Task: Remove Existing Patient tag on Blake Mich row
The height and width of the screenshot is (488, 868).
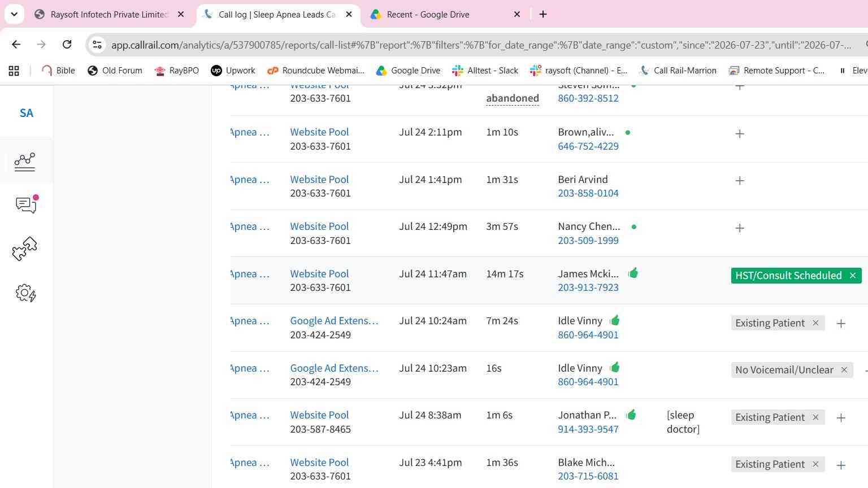Action: (x=815, y=464)
